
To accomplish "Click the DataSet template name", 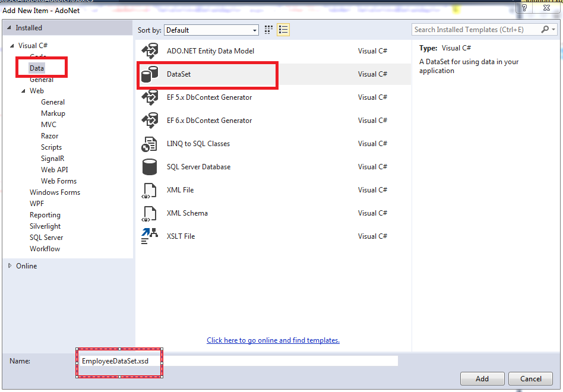I will pyautogui.click(x=179, y=74).
